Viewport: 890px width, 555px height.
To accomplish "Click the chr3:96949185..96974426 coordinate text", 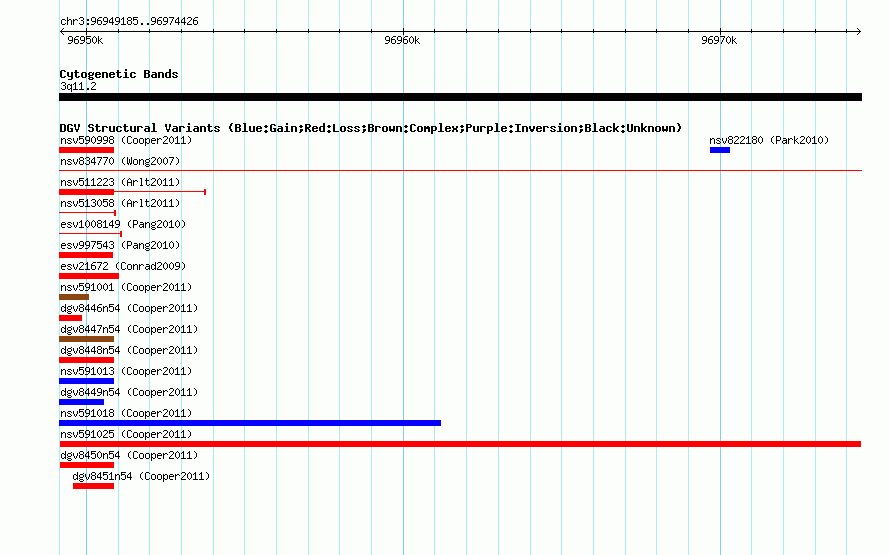I will (x=129, y=22).
